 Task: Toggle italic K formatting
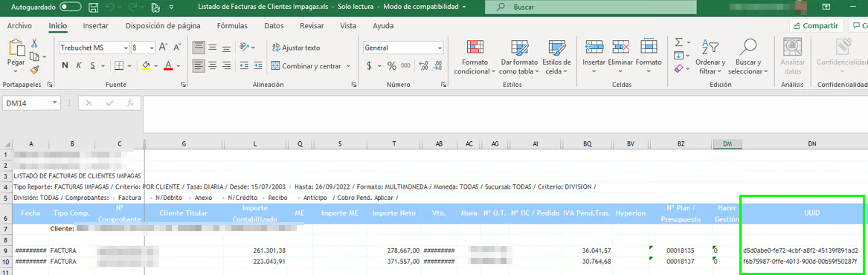(x=79, y=66)
